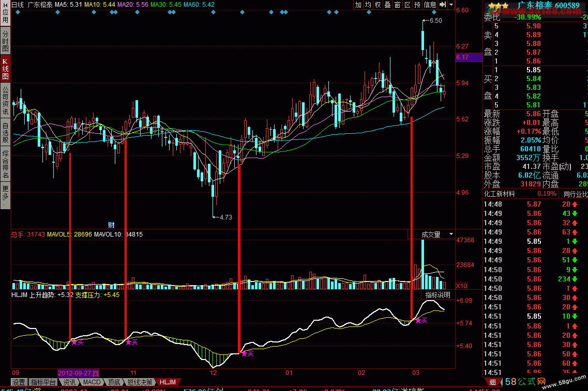The image size is (588, 391).
Task: Select the HLJM indicator tab
Action: coord(168,382)
